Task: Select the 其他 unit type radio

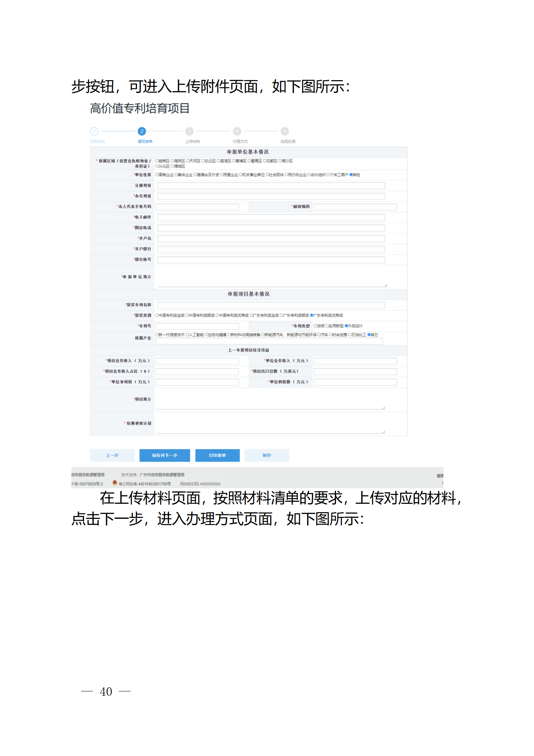Action: coord(351,175)
